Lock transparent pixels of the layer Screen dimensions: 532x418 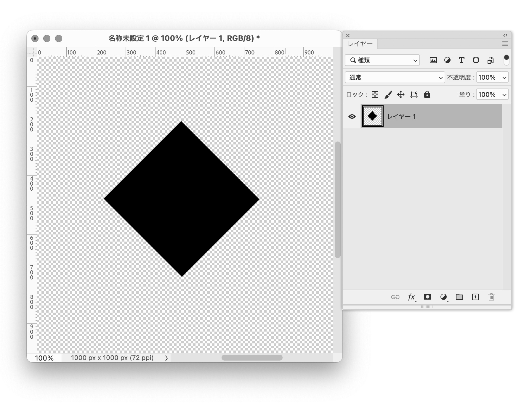[x=375, y=94]
